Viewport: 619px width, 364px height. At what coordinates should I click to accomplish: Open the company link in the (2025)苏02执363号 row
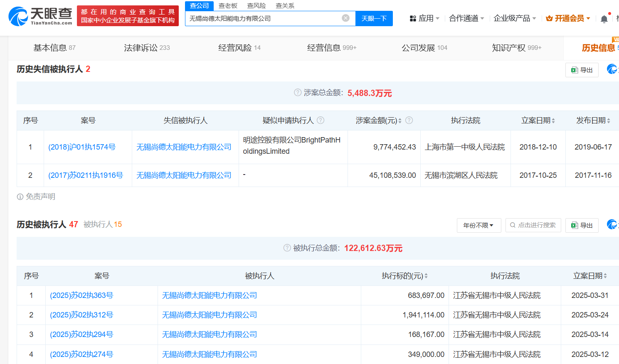(210, 295)
